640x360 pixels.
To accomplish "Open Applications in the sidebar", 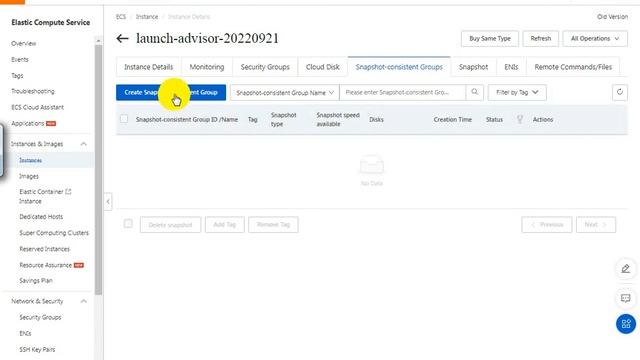I will pyautogui.click(x=28, y=123).
